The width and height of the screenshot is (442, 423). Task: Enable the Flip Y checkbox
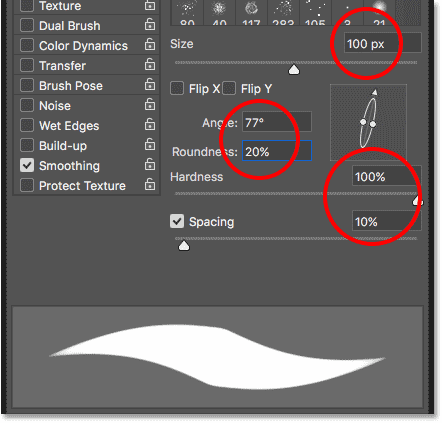(229, 89)
